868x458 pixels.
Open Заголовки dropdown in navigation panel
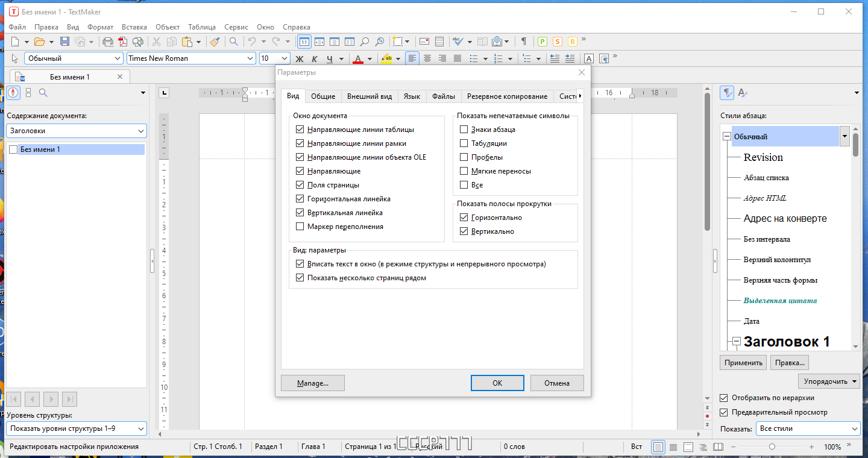click(140, 131)
